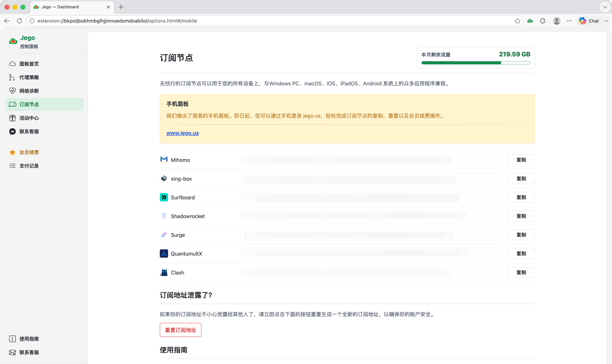Image resolution: width=612 pixels, height=364 pixels.
Task: Click the QuantumultX app icon
Action: (x=164, y=253)
